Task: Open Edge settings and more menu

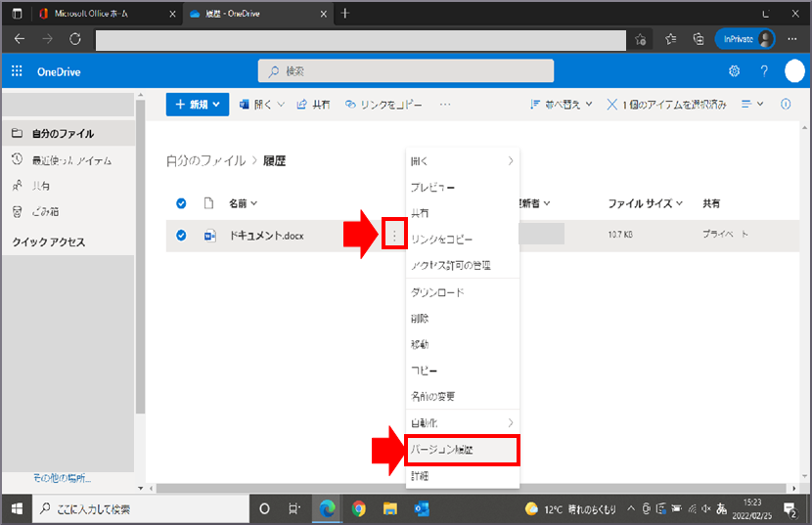Action: pos(791,39)
